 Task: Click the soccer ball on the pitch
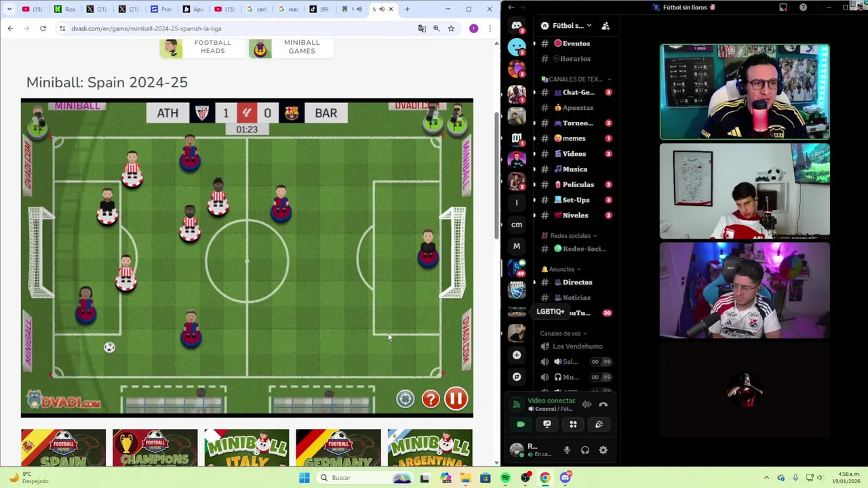109,348
